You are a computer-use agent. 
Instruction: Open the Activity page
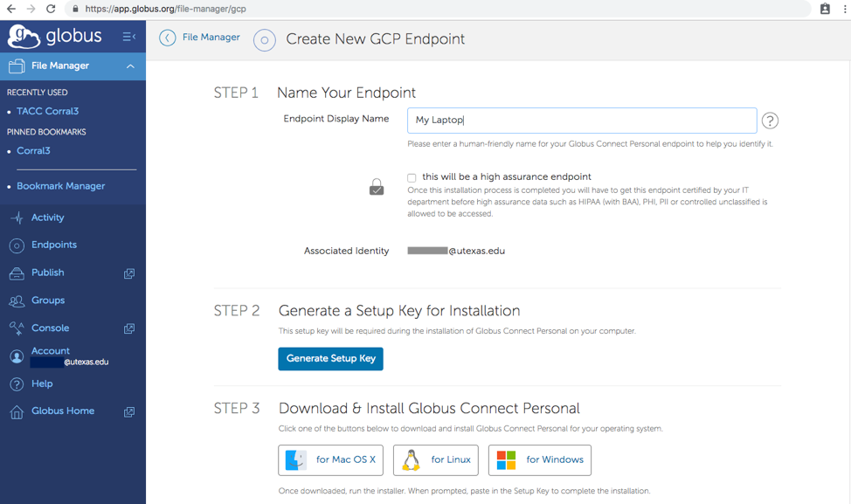click(48, 217)
